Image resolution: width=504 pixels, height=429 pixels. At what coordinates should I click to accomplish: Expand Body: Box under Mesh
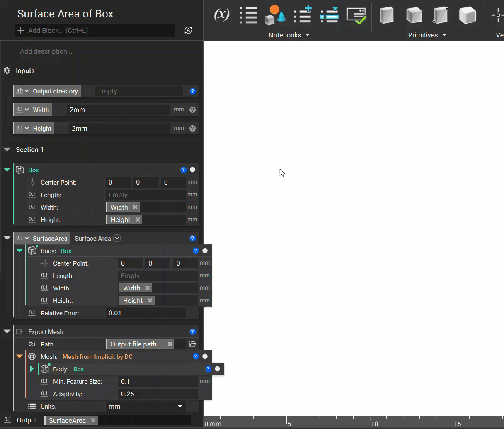[32, 369]
